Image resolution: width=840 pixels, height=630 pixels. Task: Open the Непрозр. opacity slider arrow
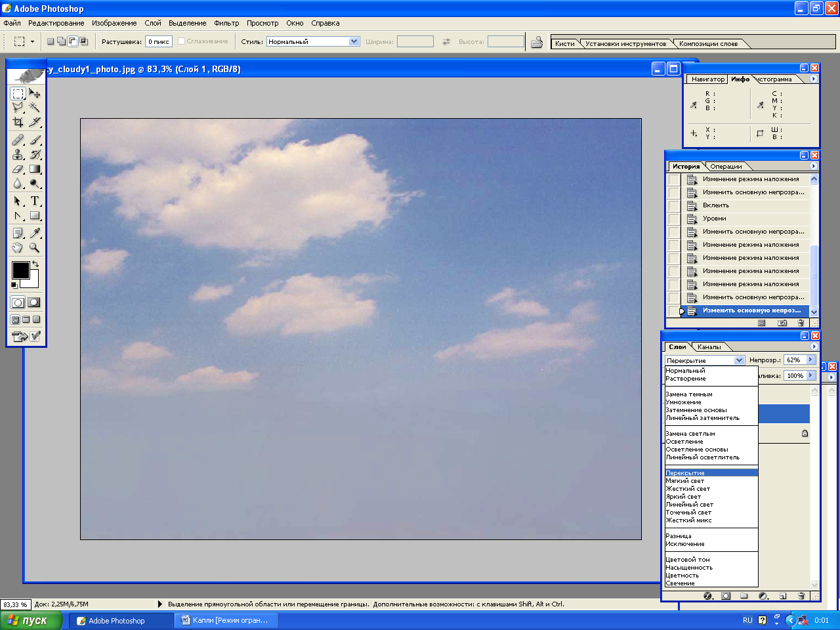[x=811, y=360]
